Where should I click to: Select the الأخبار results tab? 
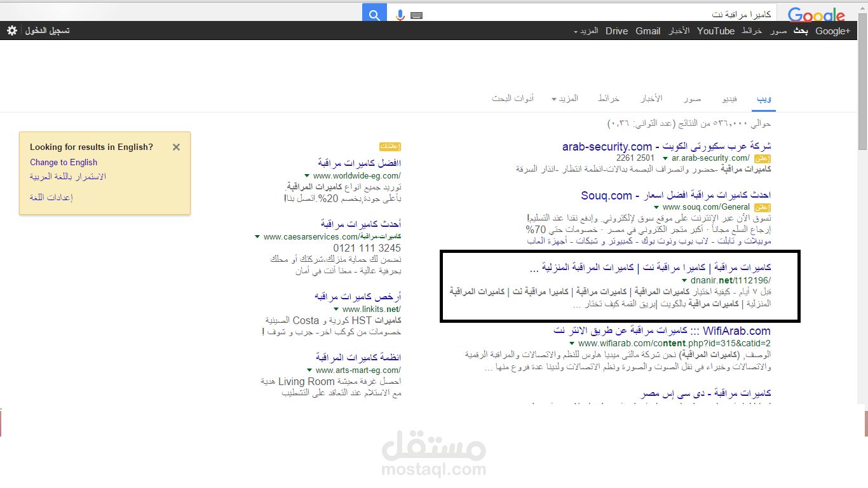tap(651, 99)
